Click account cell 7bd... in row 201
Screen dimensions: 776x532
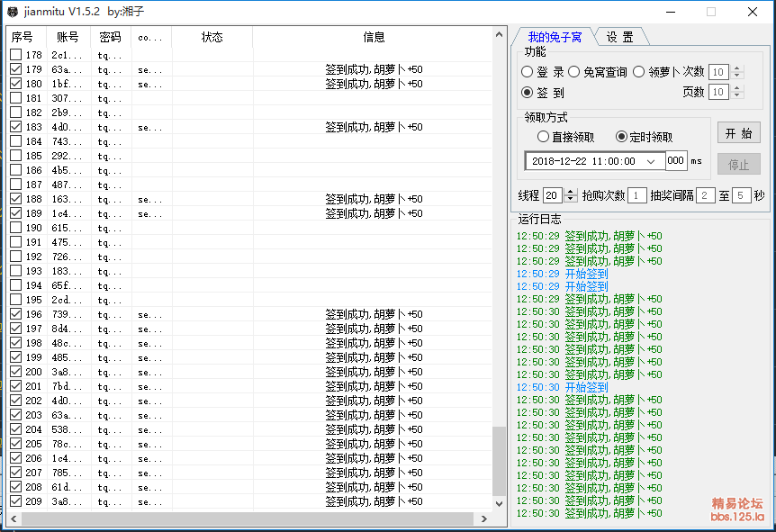(x=67, y=386)
